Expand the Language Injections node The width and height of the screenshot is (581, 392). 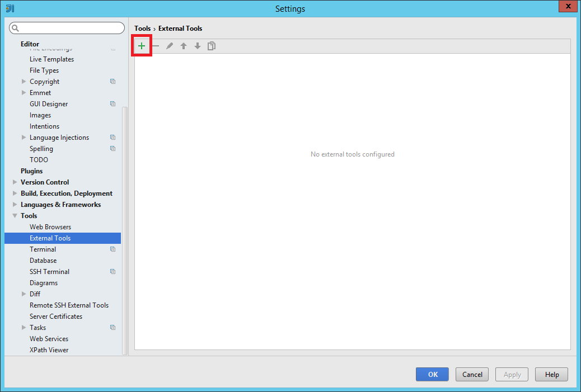[x=24, y=138]
